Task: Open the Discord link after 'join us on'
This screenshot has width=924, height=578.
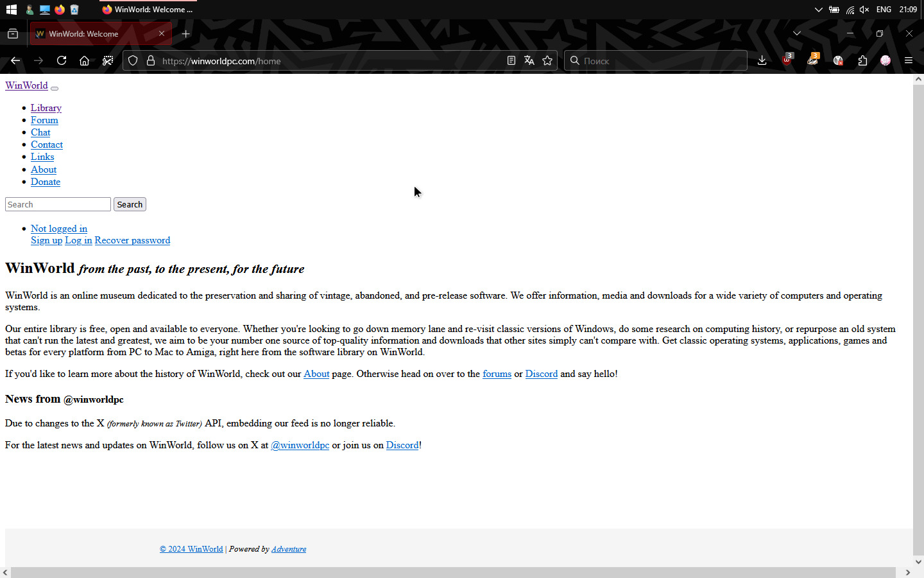Action: click(402, 445)
